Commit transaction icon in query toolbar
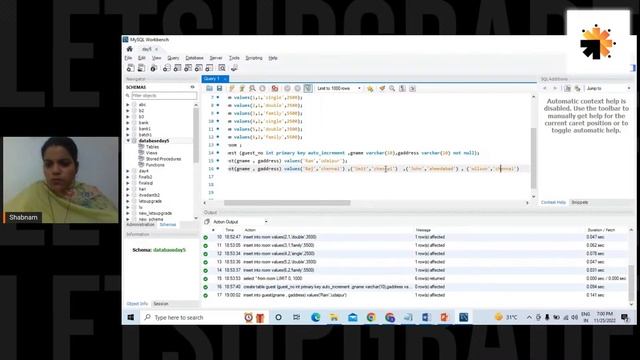The width and height of the screenshot is (640, 360). pos(287,89)
